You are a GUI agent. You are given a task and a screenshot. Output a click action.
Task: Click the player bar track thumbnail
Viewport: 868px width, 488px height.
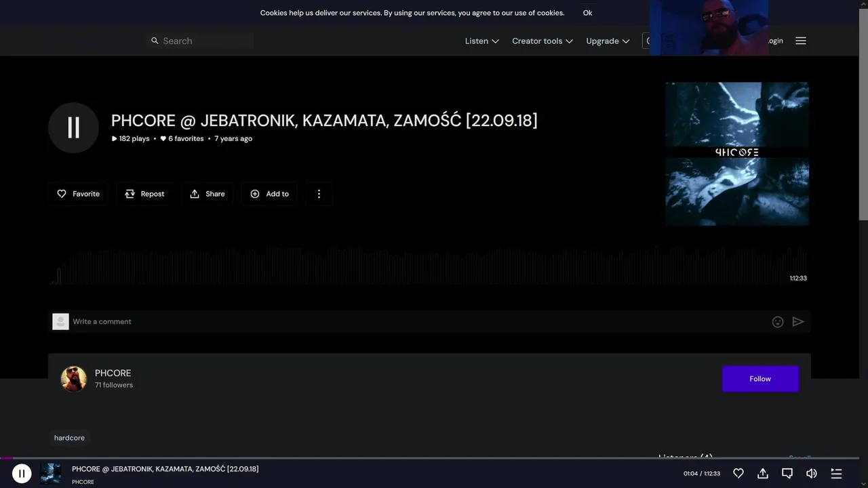pos(50,473)
